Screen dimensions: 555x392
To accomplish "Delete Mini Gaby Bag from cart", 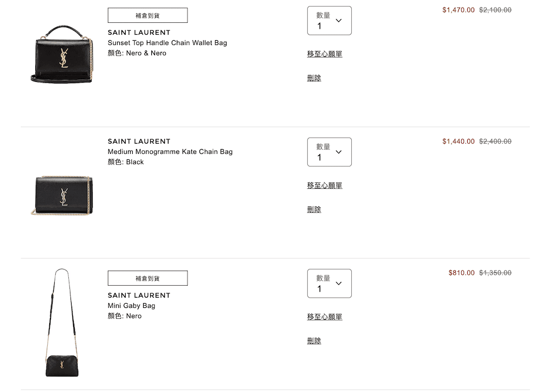I will (314, 340).
